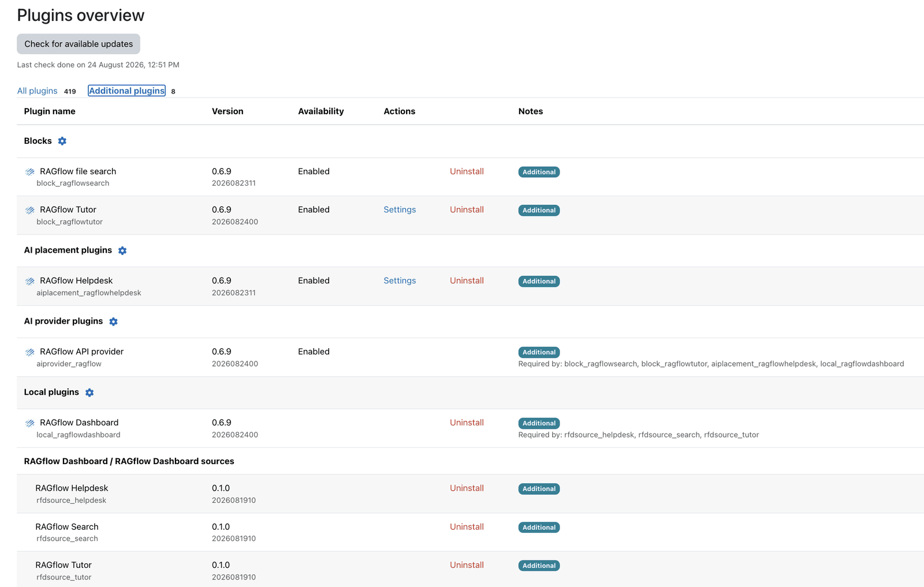Image resolution: width=924 pixels, height=587 pixels.
Task: Open Local plugins gear icon
Action: click(90, 392)
